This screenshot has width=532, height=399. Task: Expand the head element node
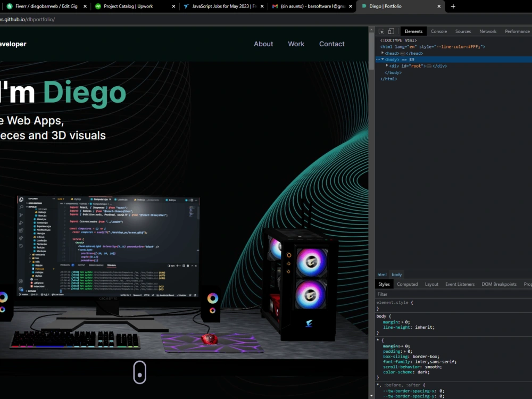point(383,53)
